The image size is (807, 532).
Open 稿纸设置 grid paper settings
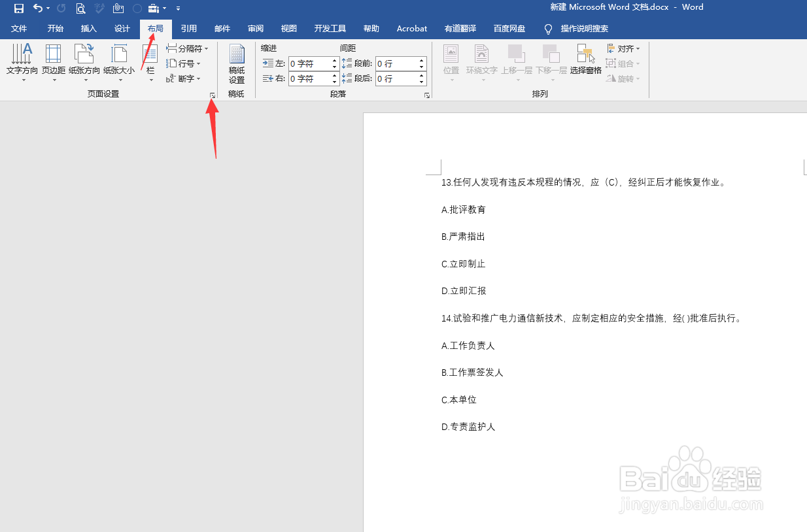pyautogui.click(x=236, y=62)
